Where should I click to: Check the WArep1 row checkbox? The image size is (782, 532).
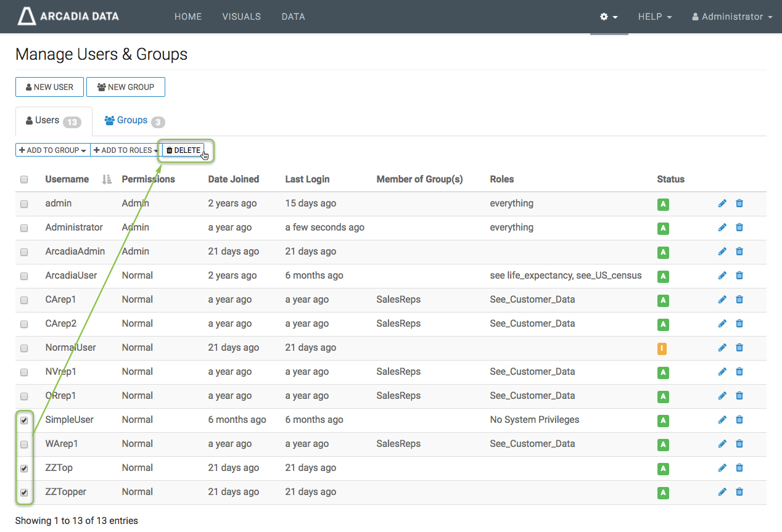24,444
